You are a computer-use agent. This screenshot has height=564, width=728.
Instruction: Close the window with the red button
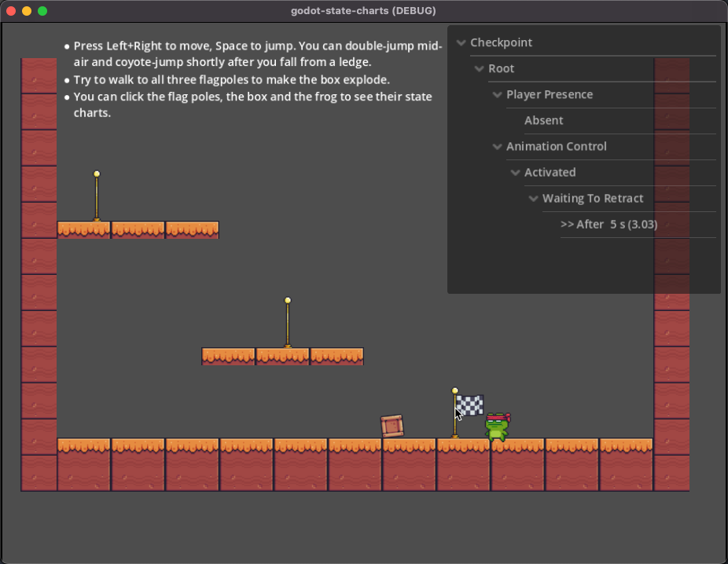(12, 11)
